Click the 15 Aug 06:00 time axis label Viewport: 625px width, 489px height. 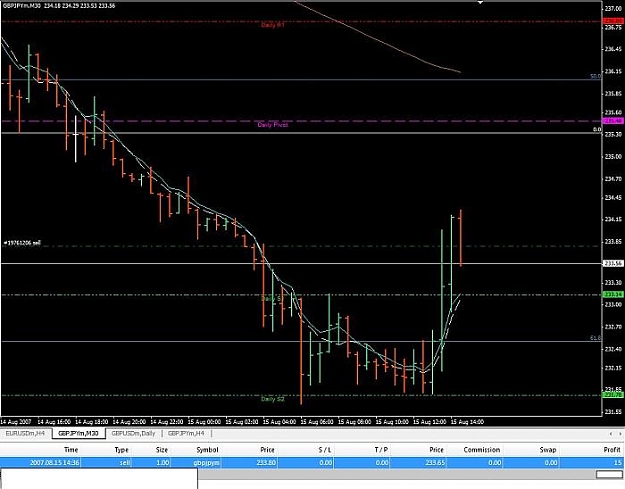coord(317,422)
